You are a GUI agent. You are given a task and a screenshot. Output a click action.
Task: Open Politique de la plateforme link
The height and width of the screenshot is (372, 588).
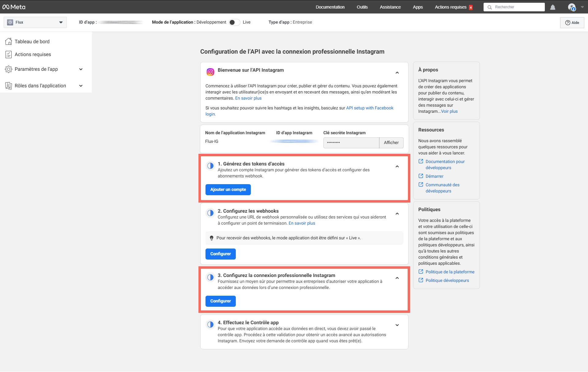click(x=450, y=272)
